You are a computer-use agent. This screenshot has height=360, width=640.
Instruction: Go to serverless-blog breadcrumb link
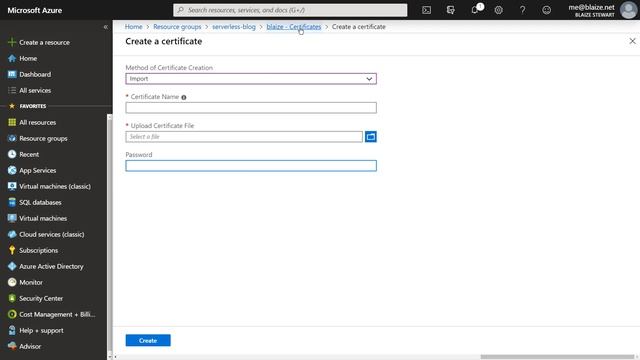point(234,27)
